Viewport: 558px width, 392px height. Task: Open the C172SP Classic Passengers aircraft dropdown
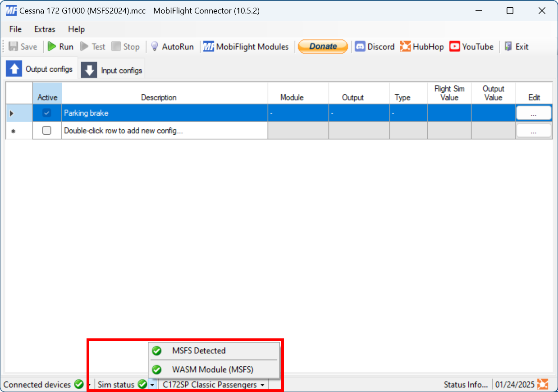(263, 385)
